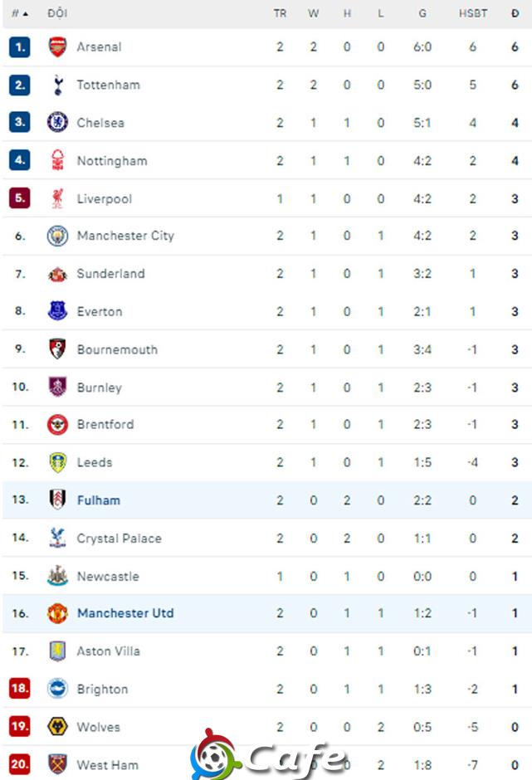Click the Wolves wolf-head logo

coord(57,727)
